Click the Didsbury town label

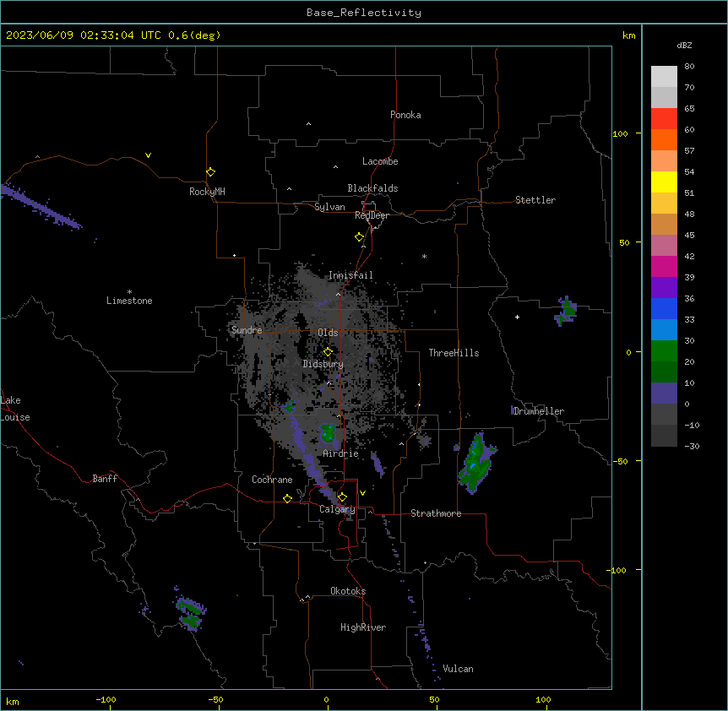pos(323,364)
